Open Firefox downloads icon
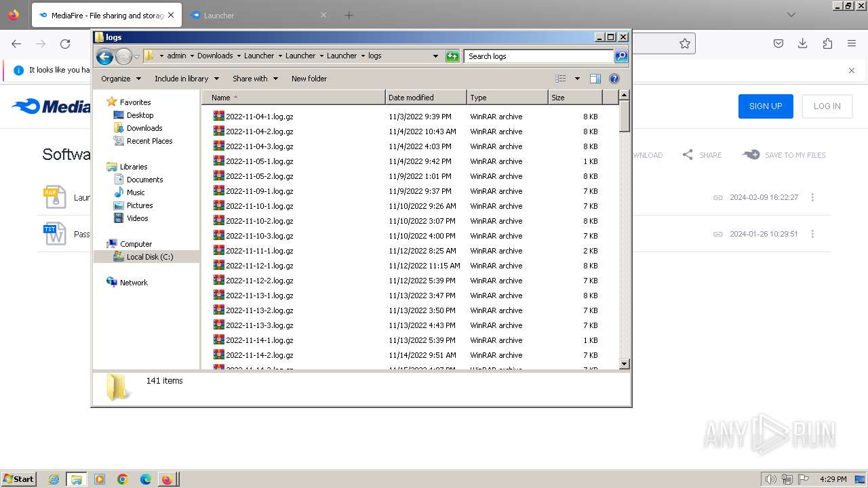Image resolution: width=868 pixels, height=488 pixels. pyautogui.click(x=802, y=43)
